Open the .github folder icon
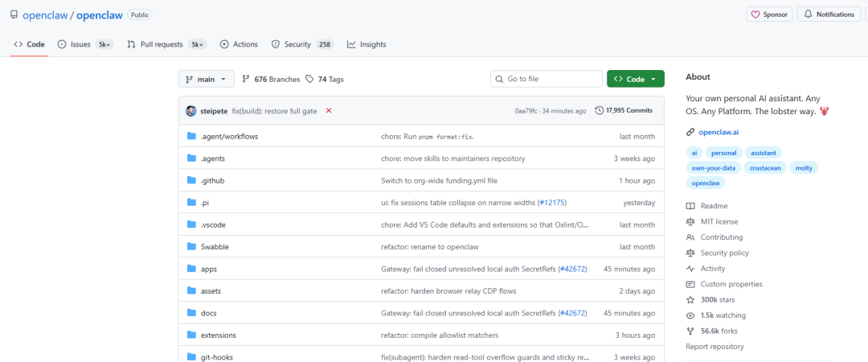 click(x=191, y=181)
